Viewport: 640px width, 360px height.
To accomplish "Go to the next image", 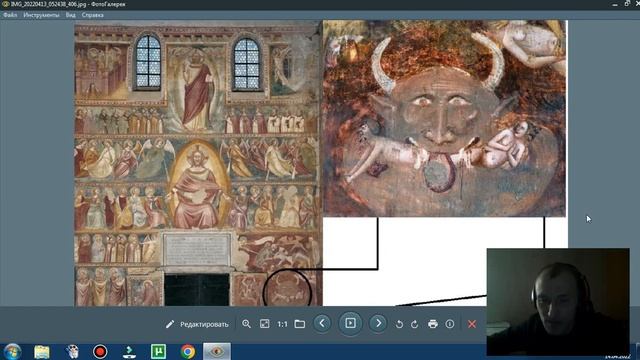I will click(x=378, y=323).
